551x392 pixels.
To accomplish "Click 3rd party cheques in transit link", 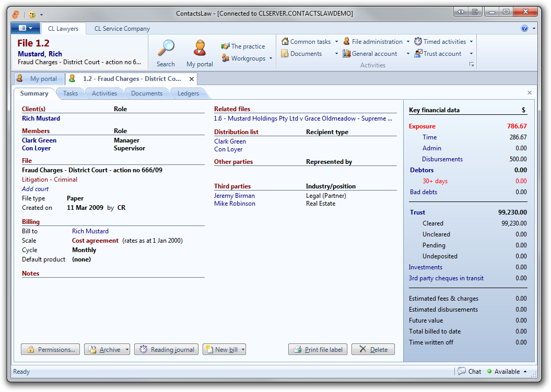I will 446,278.
